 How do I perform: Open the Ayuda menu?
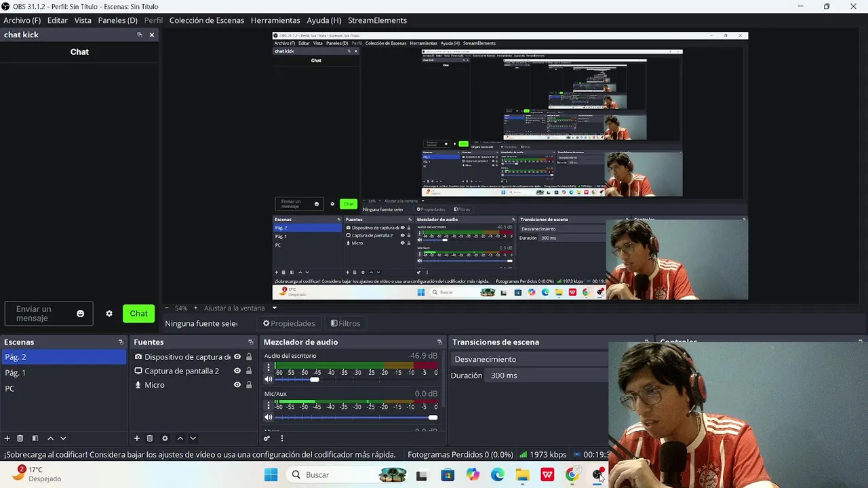(324, 20)
